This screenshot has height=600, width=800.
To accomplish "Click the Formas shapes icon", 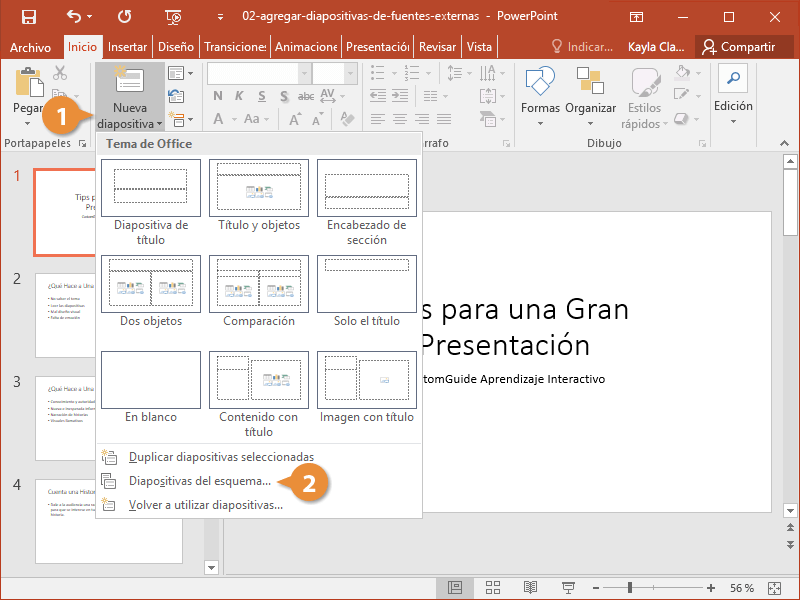I will click(x=540, y=81).
